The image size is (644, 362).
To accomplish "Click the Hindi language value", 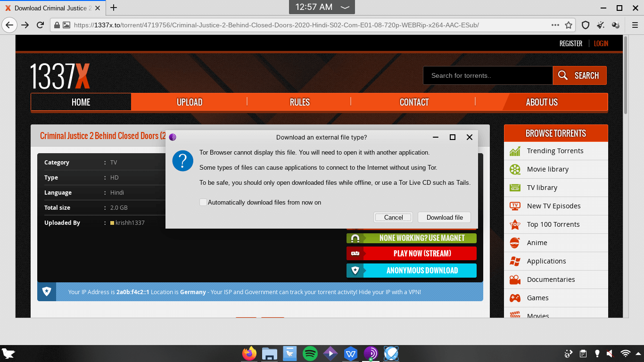I will click(117, 192).
